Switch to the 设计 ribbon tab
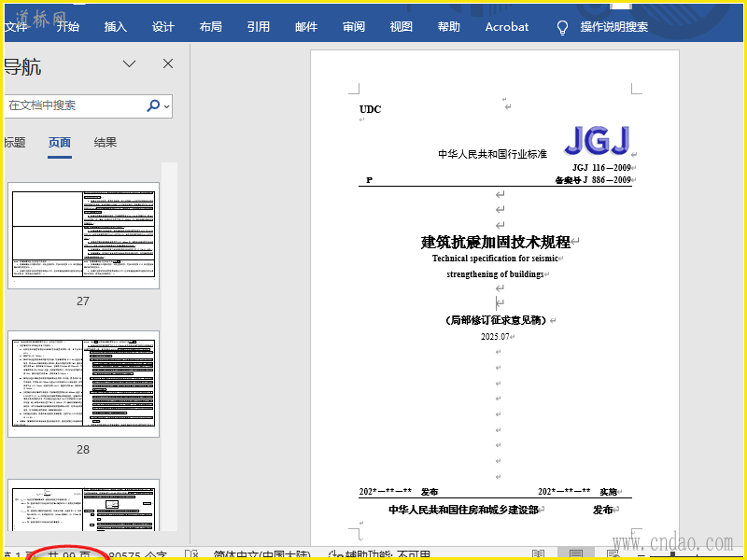Viewport: 747px width, 560px height. [162, 27]
